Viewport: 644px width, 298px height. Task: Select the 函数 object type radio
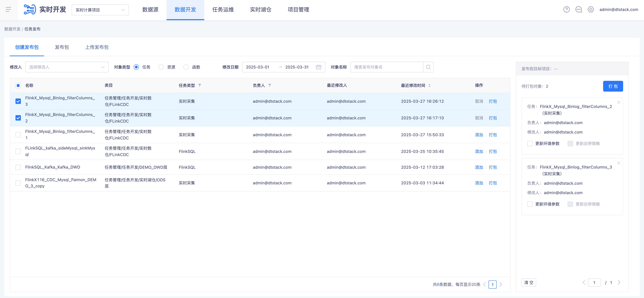tap(186, 67)
